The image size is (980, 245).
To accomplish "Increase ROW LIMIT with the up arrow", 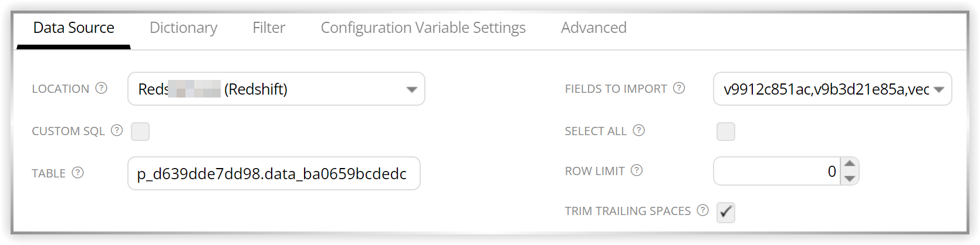I will [850, 164].
